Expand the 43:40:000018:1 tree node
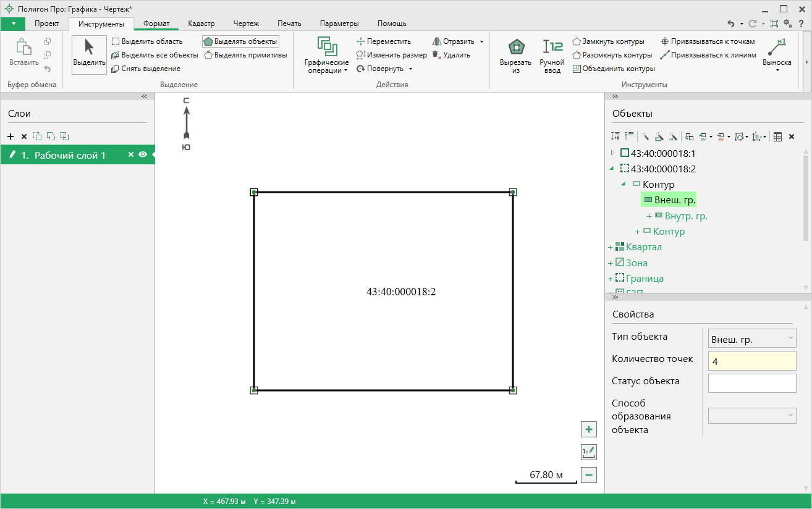This screenshot has width=812, height=509. (612, 153)
